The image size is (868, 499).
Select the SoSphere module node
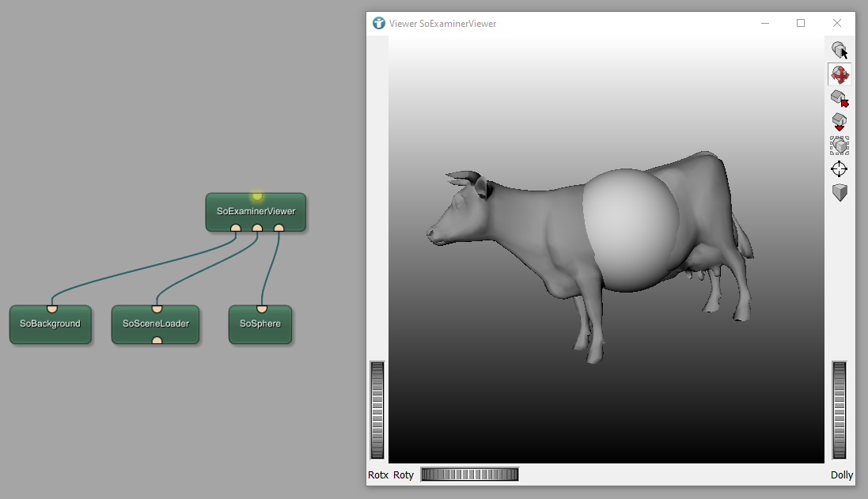(260, 324)
